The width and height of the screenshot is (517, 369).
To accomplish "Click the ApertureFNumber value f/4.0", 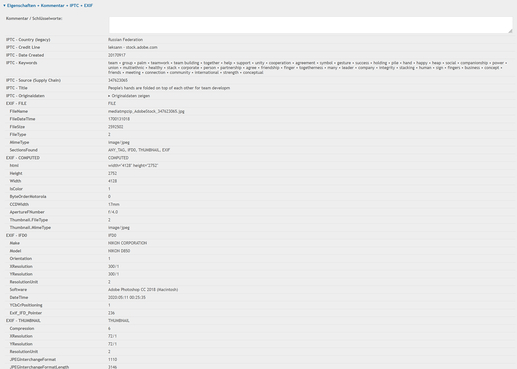I will [113, 212].
